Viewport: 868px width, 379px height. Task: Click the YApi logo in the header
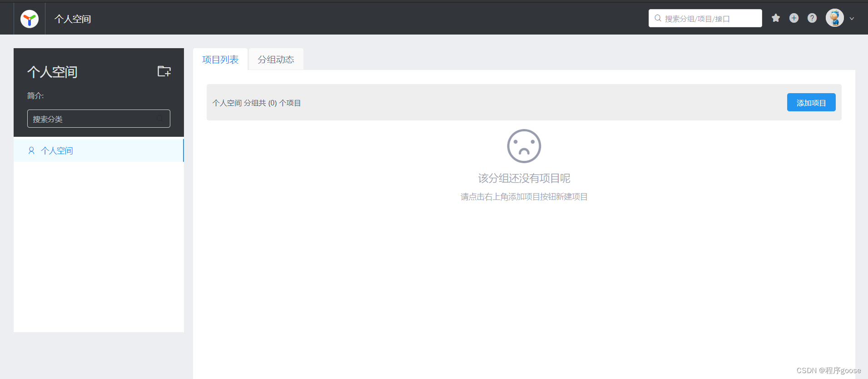30,19
